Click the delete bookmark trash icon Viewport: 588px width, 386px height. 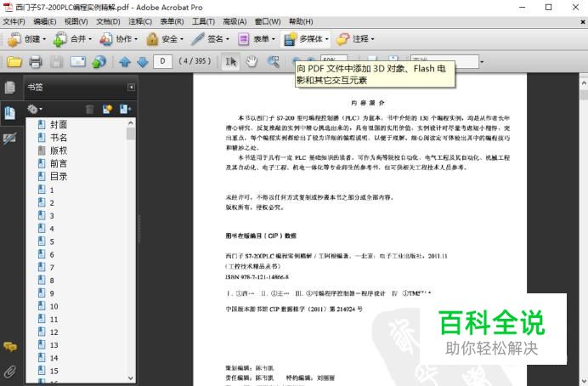click(89, 109)
